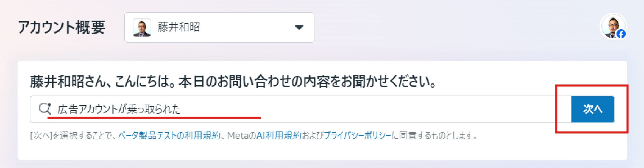Open the プライバシーポリシー link
Image resolution: width=644 pixels, height=168 pixels.
coord(357,136)
